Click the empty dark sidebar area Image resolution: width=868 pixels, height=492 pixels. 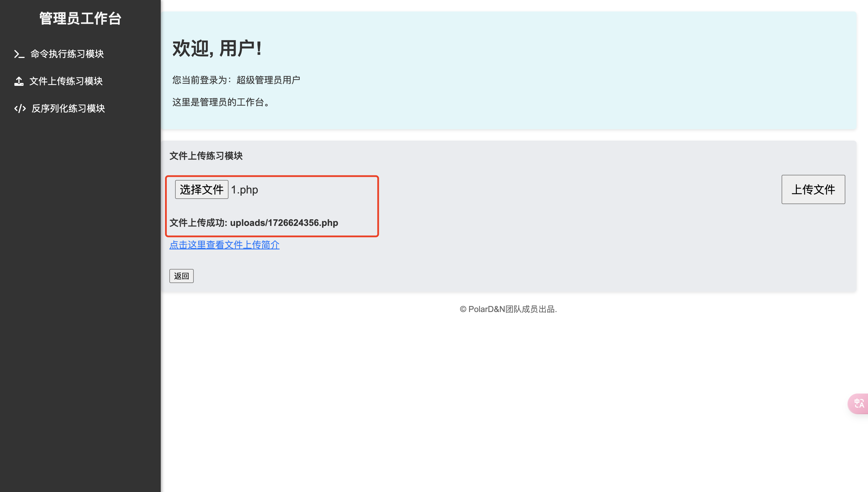pyautogui.click(x=80, y=304)
